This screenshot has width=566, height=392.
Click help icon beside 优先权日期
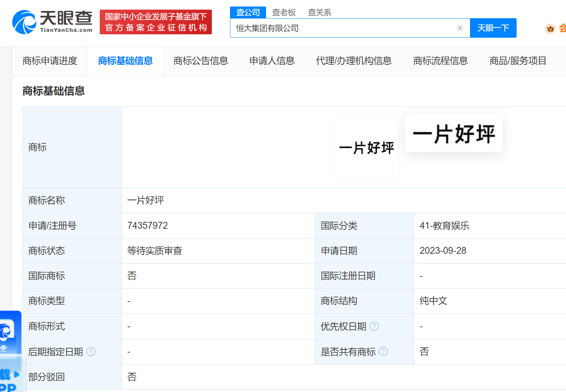point(374,326)
